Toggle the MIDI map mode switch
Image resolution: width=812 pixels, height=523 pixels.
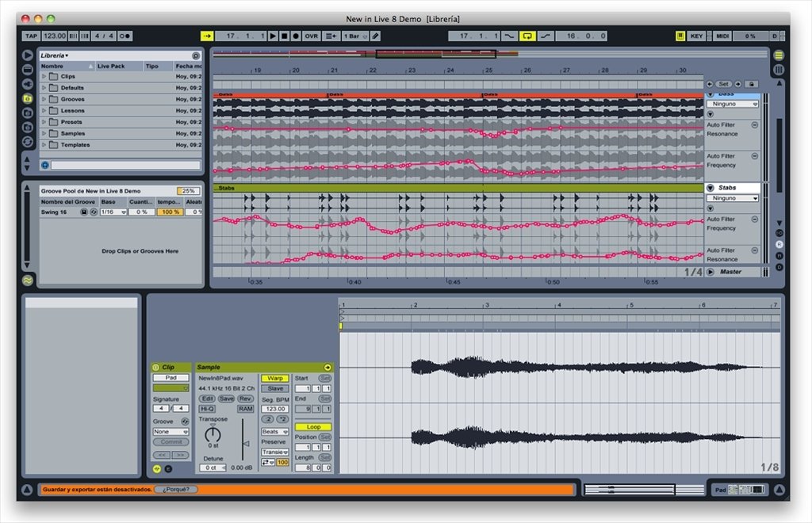(x=722, y=36)
